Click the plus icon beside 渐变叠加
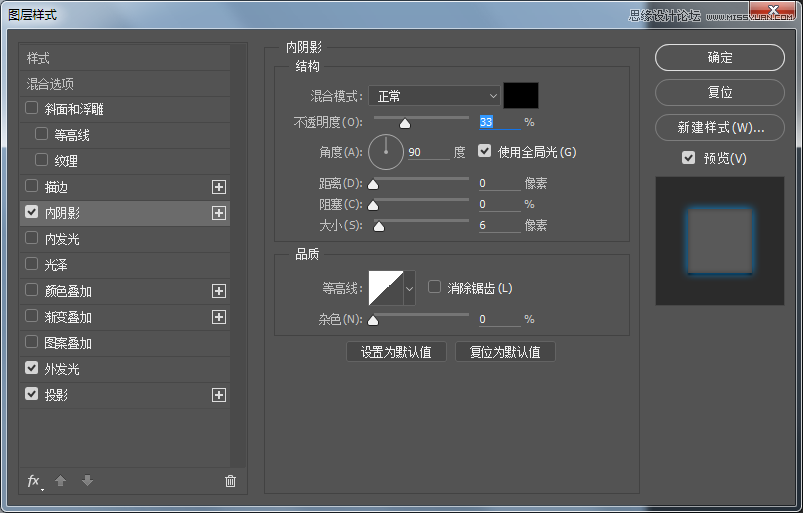 219,317
